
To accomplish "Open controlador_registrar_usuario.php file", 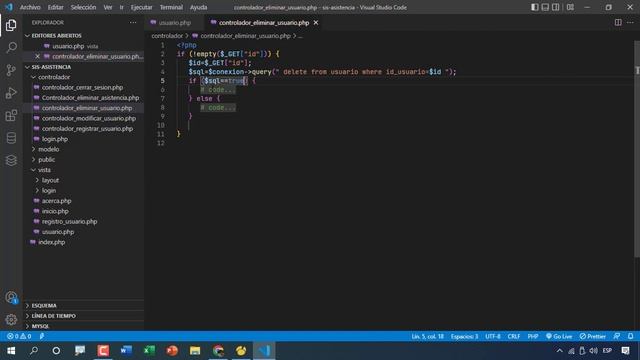I will 83,129.
